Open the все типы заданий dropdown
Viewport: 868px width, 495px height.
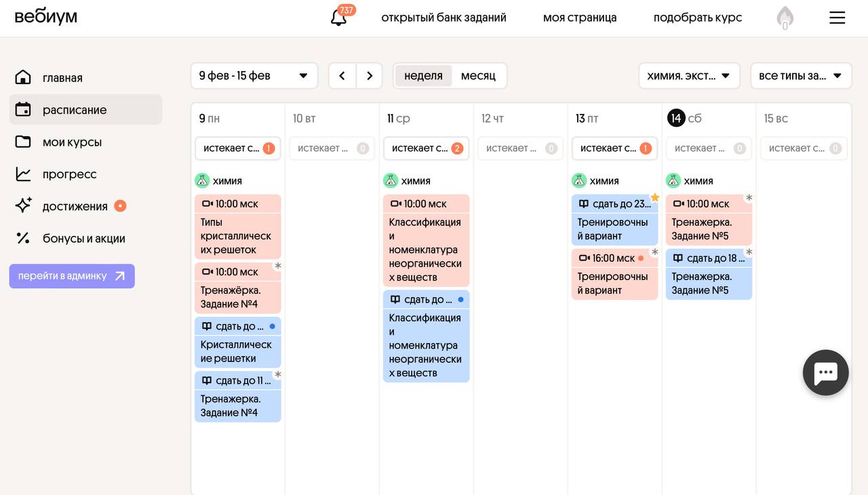(800, 76)
